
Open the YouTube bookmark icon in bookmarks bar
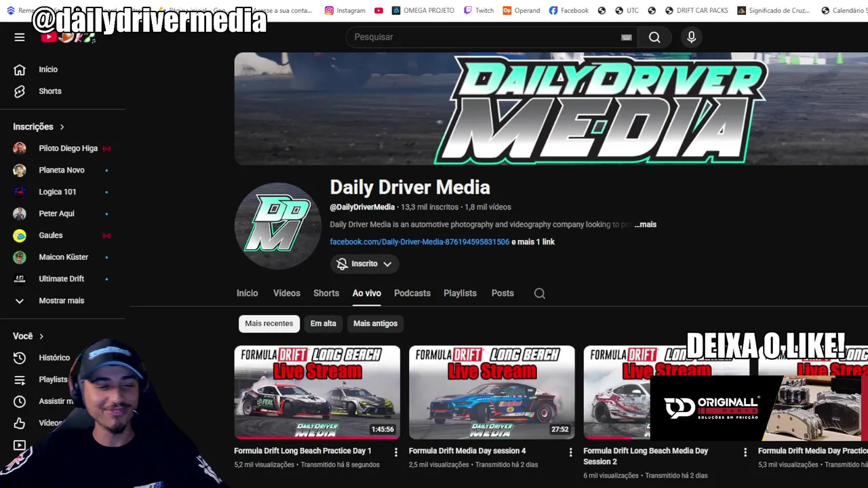point(378,10)
